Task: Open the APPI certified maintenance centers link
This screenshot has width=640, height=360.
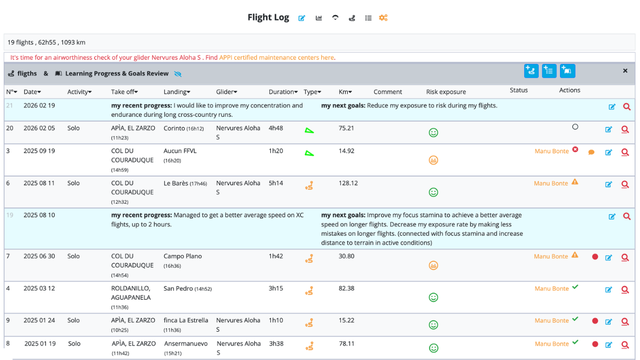Action: 276,58
